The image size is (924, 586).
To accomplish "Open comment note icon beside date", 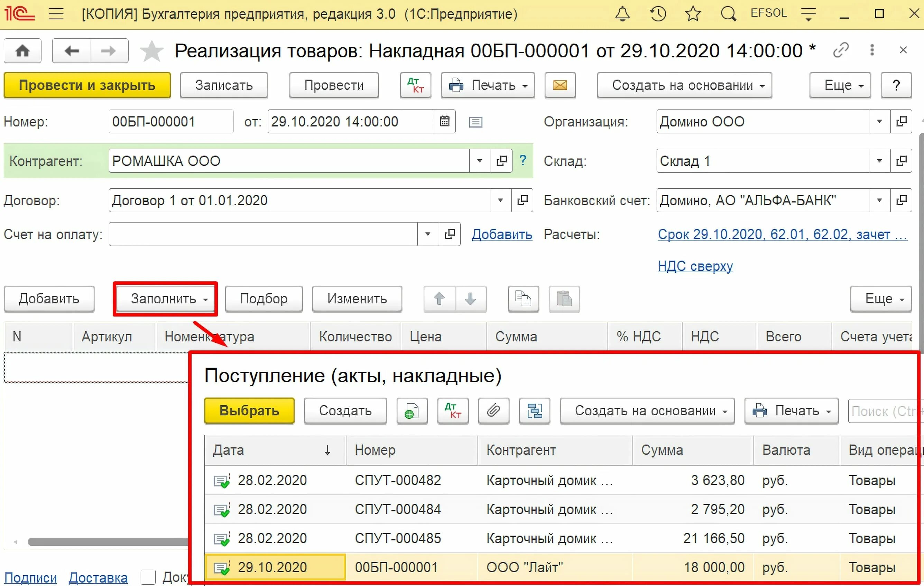I will [x=475, y=122].
